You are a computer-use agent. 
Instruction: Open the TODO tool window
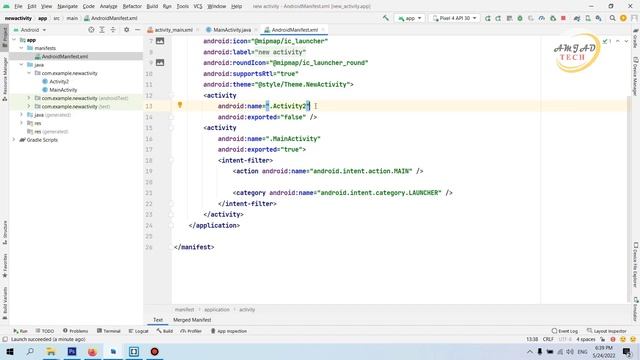44,331
